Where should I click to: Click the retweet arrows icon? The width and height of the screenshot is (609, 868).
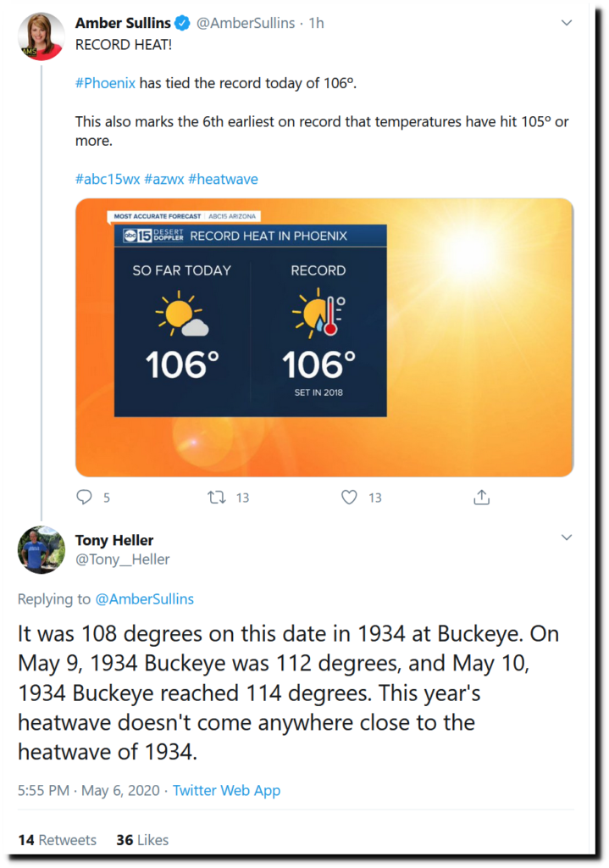(x=217, y=498)
